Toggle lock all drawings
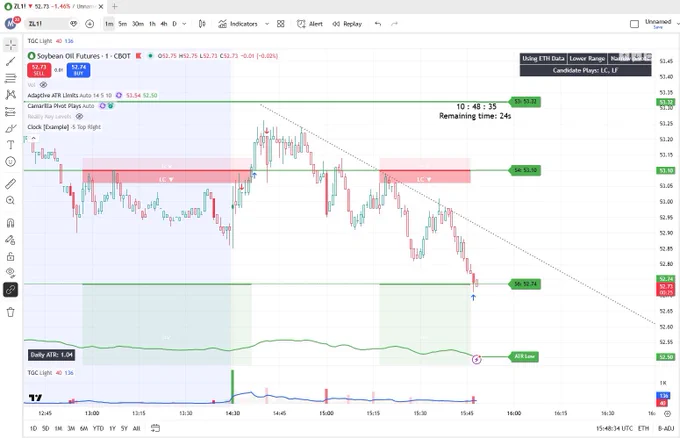Viewport: 680px width, 438px height. tap(11, 256)
